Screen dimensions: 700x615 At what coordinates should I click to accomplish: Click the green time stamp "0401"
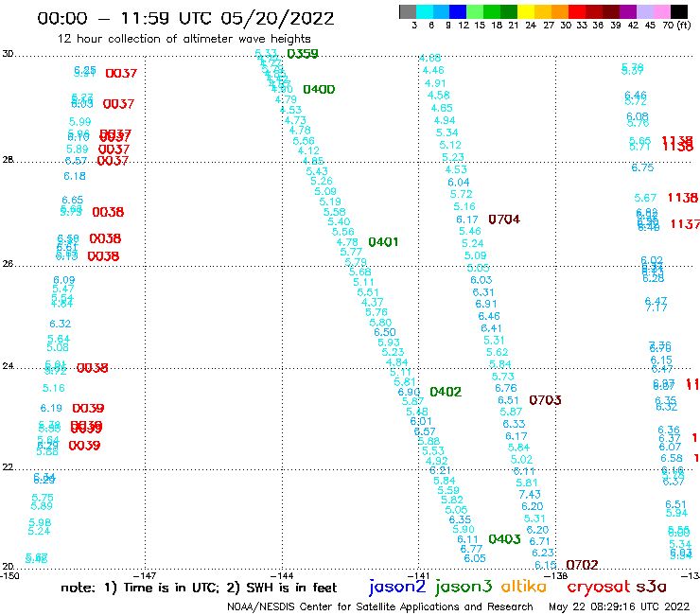click(383, 242)
